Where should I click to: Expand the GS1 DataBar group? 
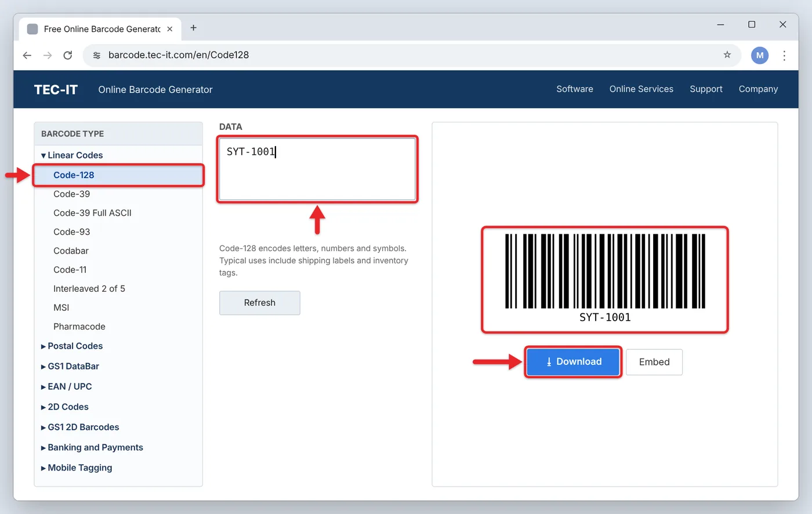(x=70, y=367)
